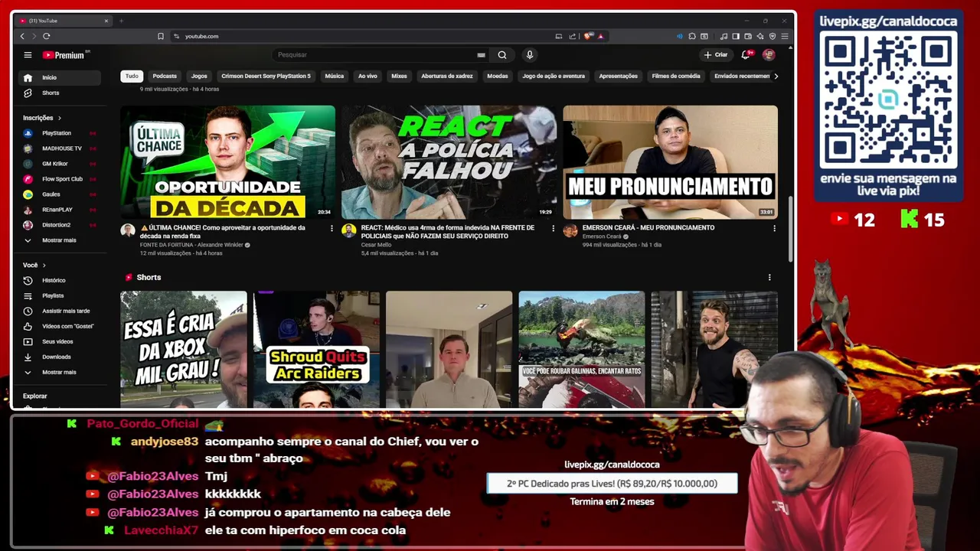Open the REnanPLAY subscription channel
The height and width of the screenshot is (551, 980).
click(60, 210)
